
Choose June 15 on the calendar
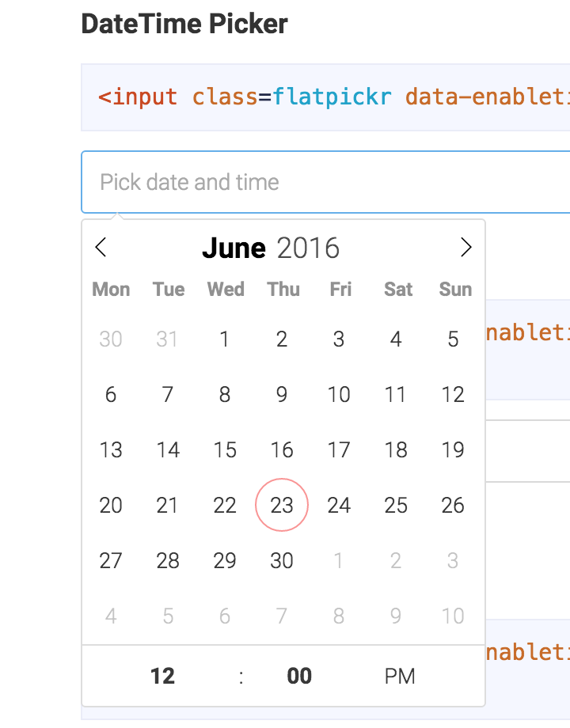225,450
